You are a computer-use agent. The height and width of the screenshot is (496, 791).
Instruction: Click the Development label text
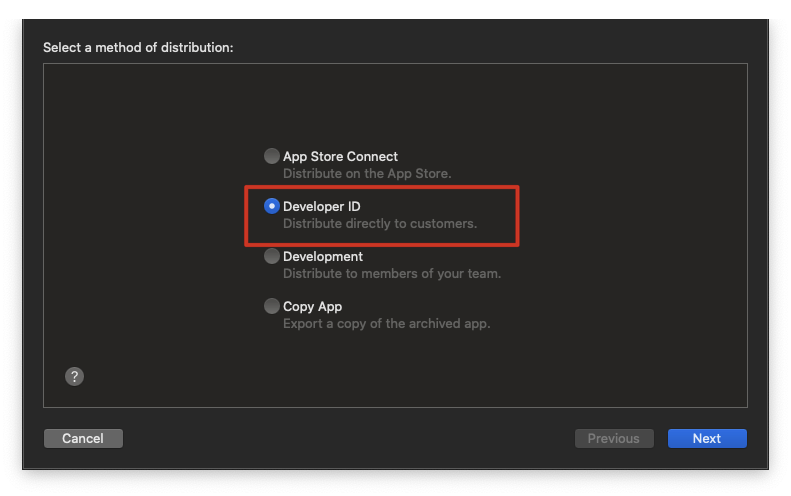[322, 256]
